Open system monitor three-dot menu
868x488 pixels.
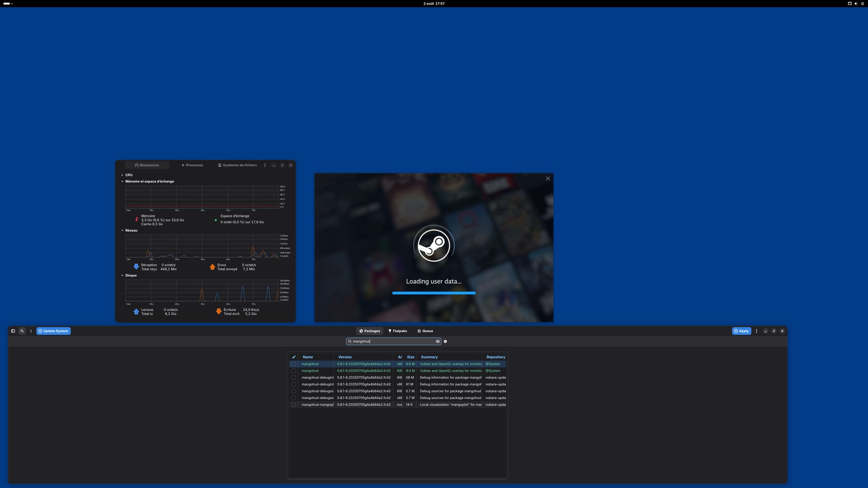[x=265, y=165]
